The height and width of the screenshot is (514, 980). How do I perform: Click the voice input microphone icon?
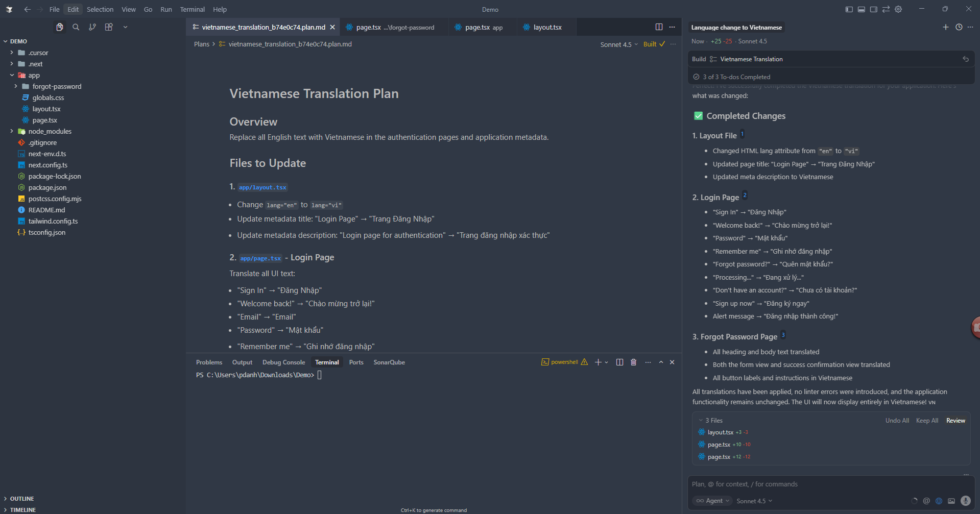pyautogui.click(x=965, y=501)
